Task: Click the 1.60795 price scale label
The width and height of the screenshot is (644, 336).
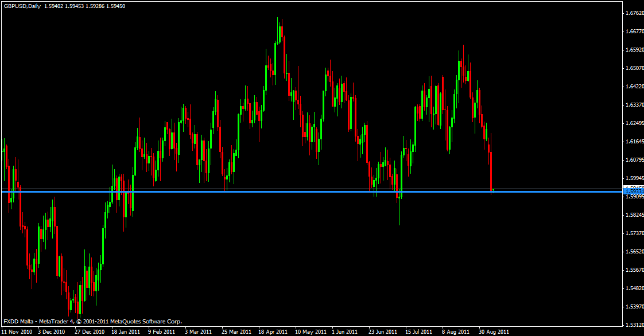Action: 634,159
